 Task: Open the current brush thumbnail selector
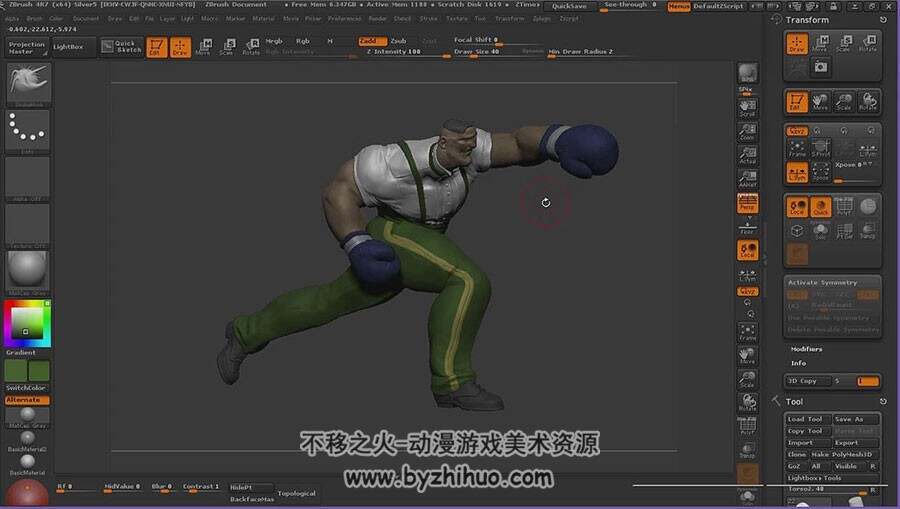point(28,85)
